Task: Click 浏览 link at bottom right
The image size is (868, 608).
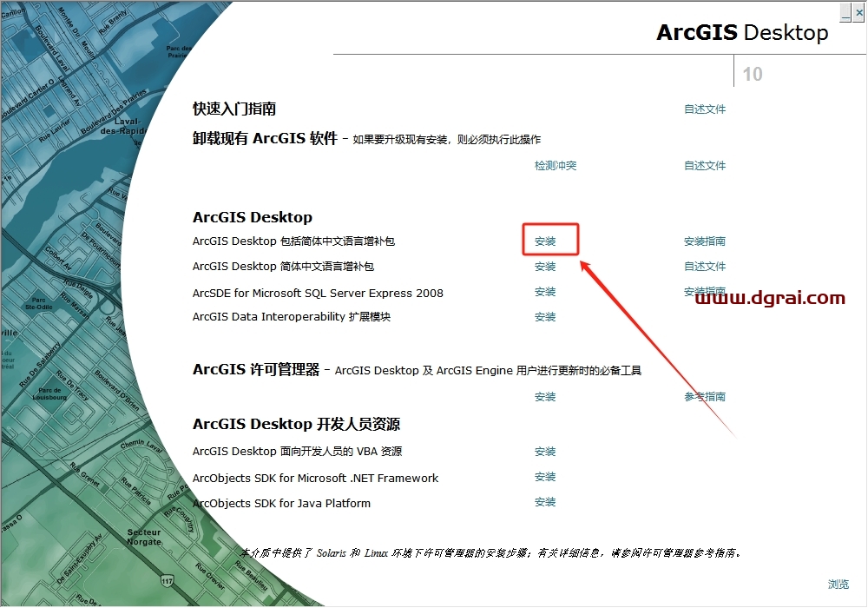Action: [x=838, y=585]
